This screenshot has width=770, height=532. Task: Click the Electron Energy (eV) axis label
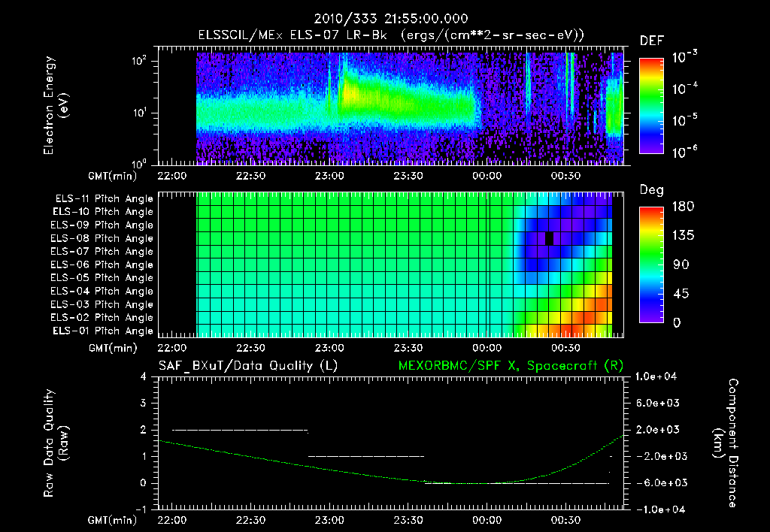(x=56, y=105)
